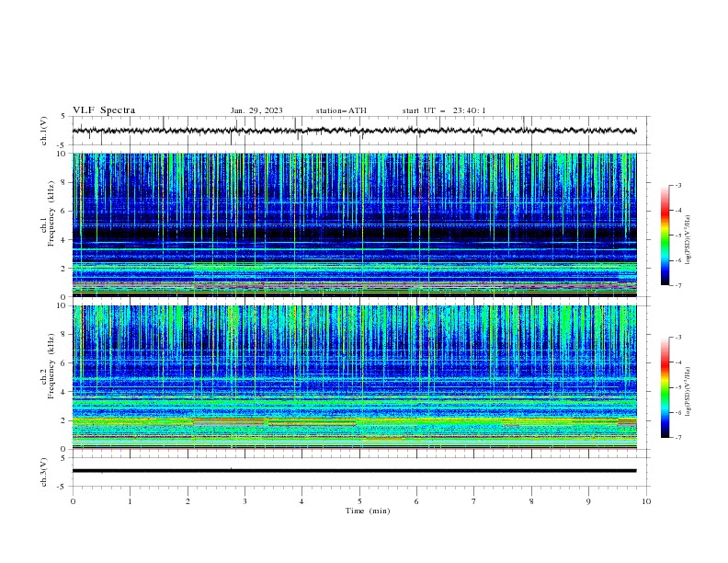
Task: Click the ch.2 "Frequency (kHz)" axis label
Action: click(51, 366)
